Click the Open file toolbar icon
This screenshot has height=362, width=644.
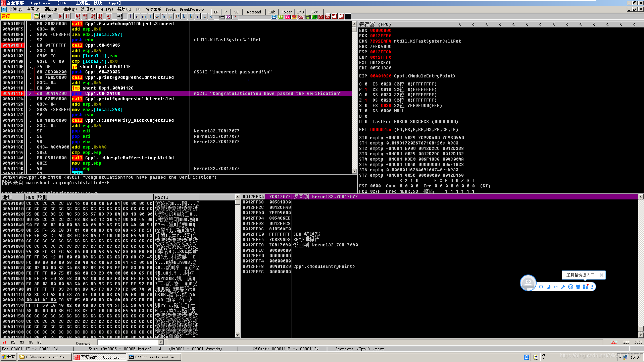pyautogui.click(x=36, y=16)
